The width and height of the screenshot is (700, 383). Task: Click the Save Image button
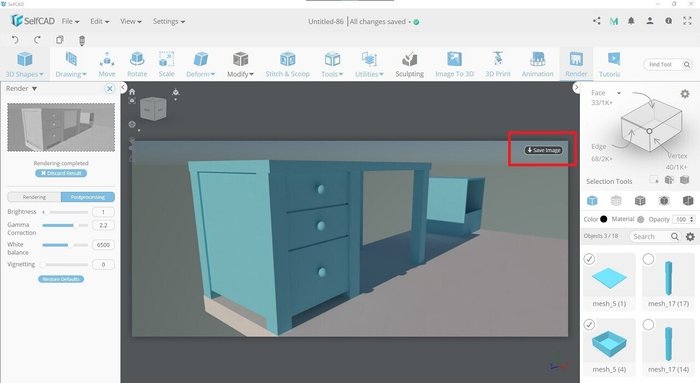(544, 150)
